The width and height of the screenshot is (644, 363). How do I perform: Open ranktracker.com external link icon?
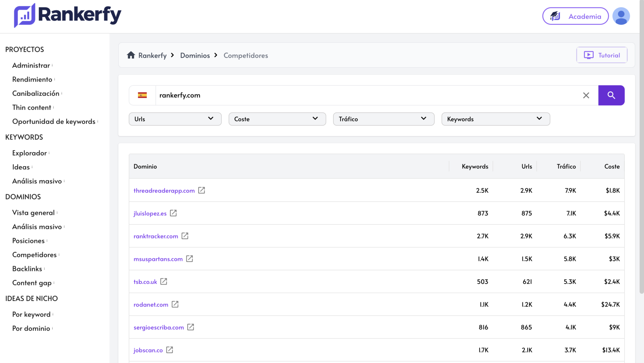[x=185, y=236]
